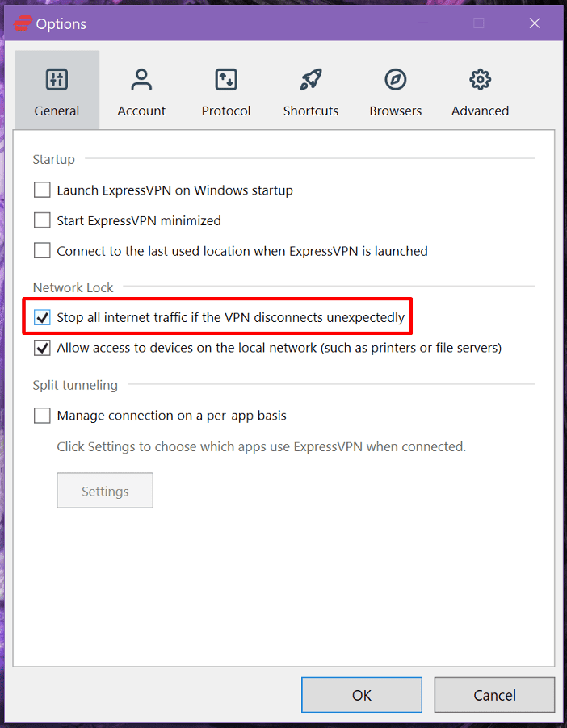
Task: Uncheck Stop all internet traffic option
Action: point(42,317)
